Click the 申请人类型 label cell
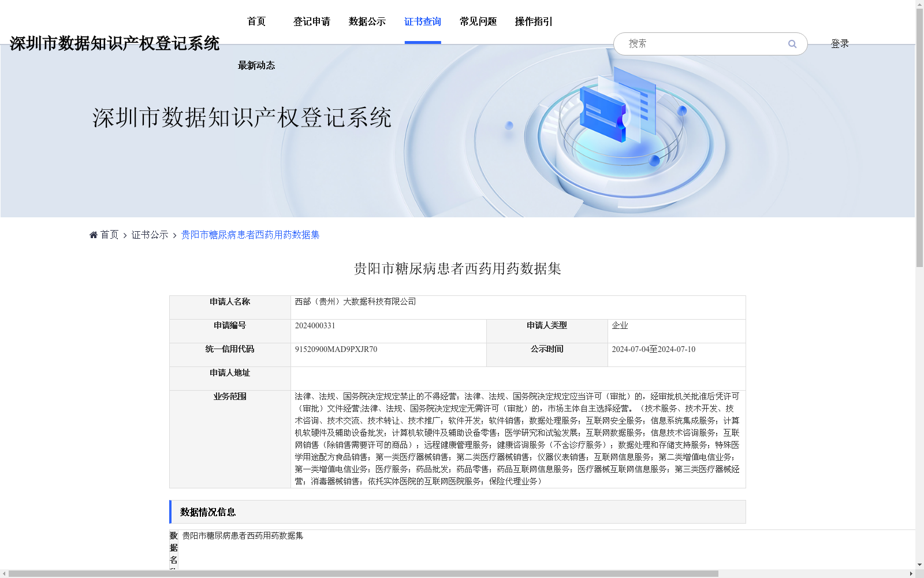The width and height of the screenshot is (924, 578). [x=547, y=331]
